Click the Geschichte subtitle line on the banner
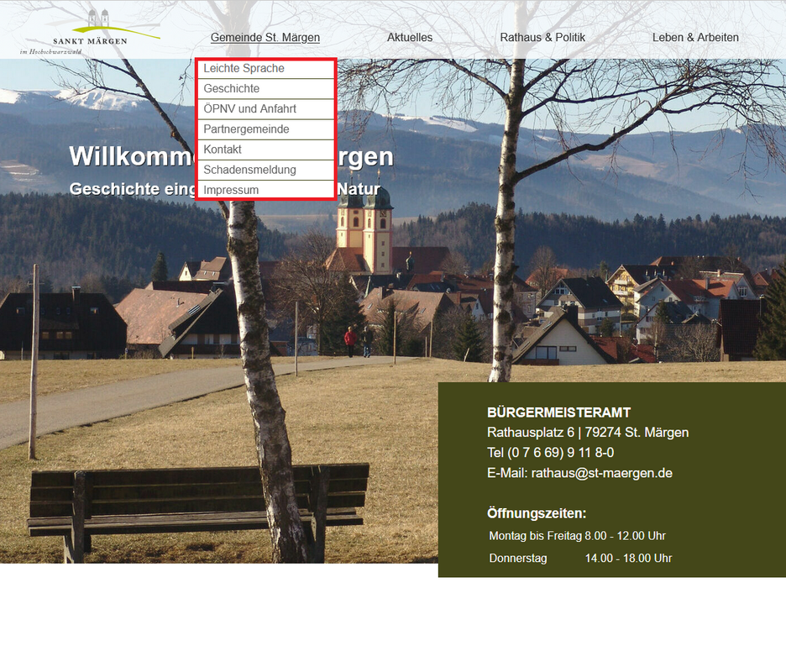786x672 pixels. 225,189
